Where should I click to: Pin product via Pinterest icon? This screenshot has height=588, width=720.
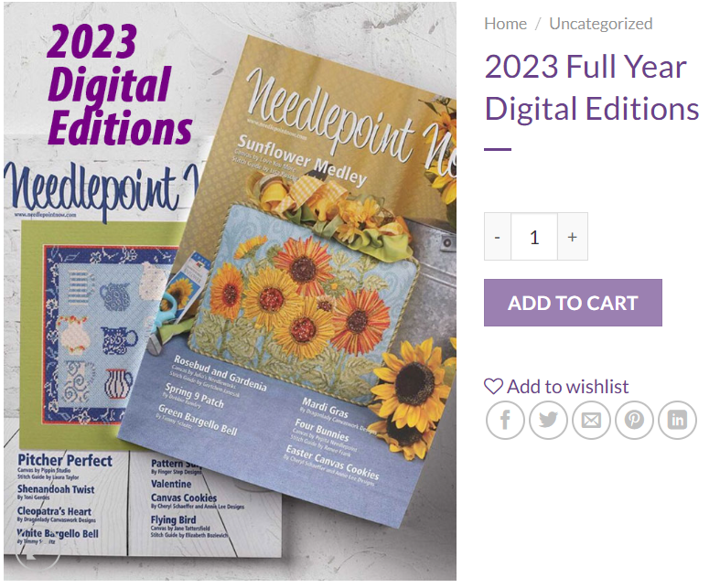click(x=634, y=421)
